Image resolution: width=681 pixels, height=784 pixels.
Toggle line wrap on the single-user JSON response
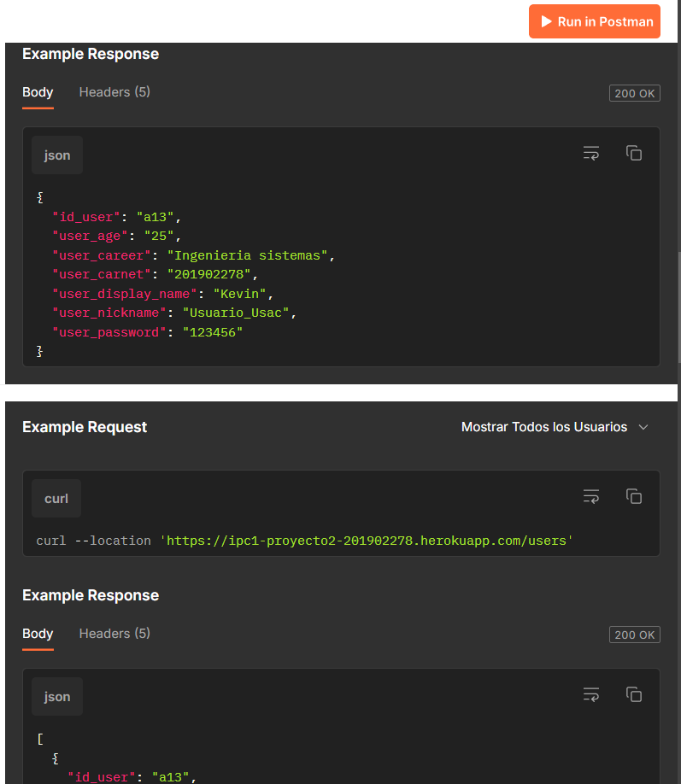590,153
